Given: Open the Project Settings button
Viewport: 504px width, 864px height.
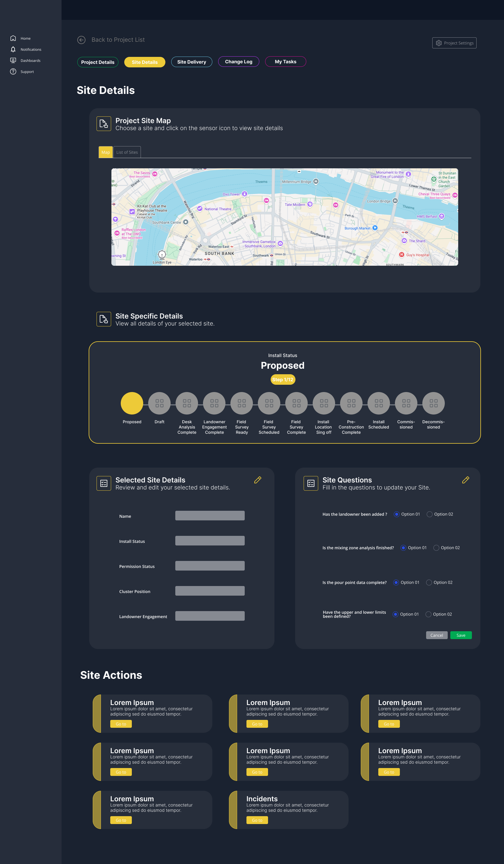Looking at the screenshot, I should [454, 43].
